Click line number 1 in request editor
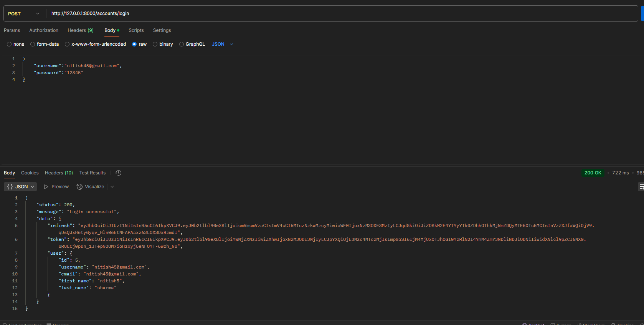This screenshot has height=325, width=644. 13,59
